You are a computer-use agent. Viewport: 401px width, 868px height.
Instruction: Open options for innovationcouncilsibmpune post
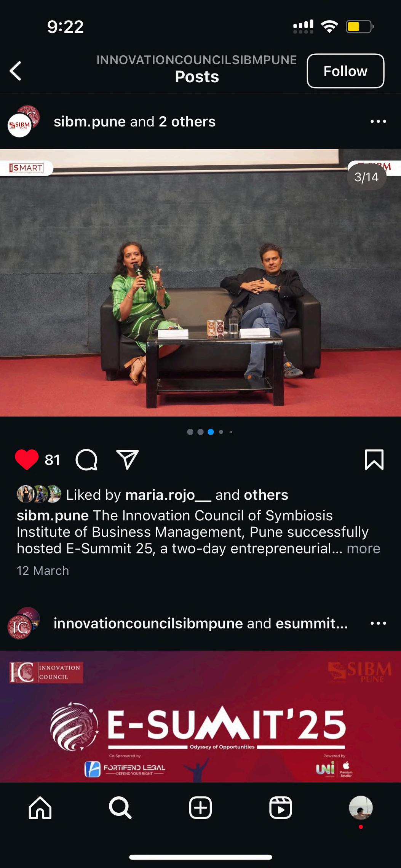[x=378, y=623]
